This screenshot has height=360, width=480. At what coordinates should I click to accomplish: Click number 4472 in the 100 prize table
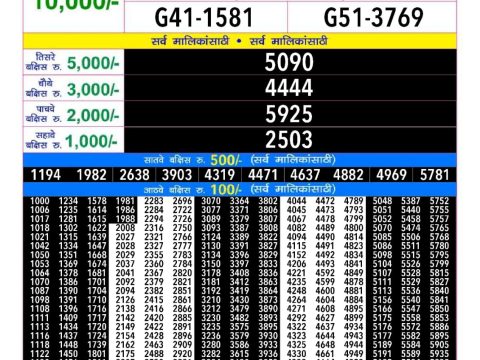pyautogui.click(x=325, y=201)
